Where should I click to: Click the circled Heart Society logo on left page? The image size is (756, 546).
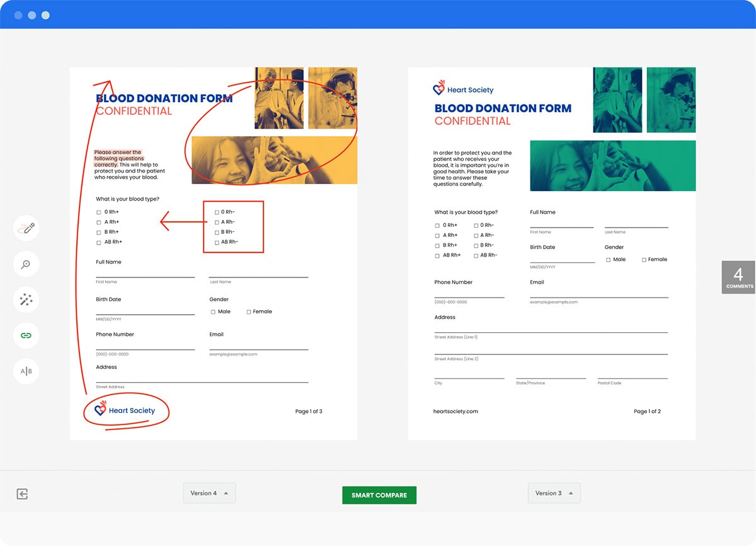(125, 410)
